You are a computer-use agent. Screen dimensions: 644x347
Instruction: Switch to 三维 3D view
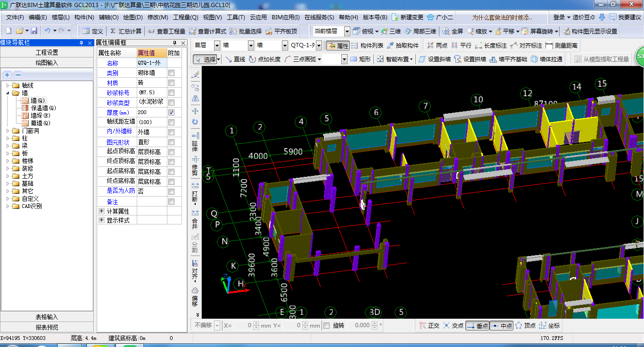click(x=391, y=31)
